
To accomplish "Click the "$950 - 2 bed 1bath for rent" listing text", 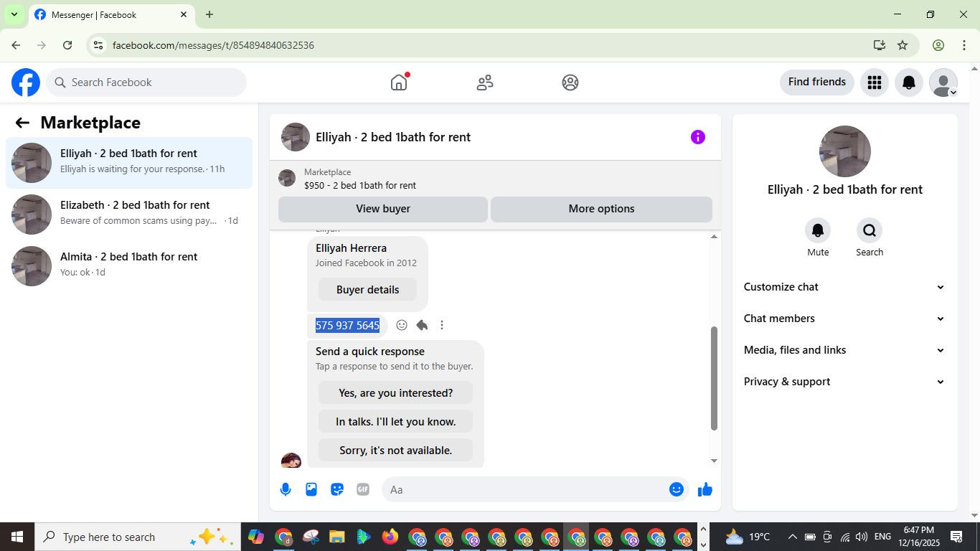I will [360, 185].
